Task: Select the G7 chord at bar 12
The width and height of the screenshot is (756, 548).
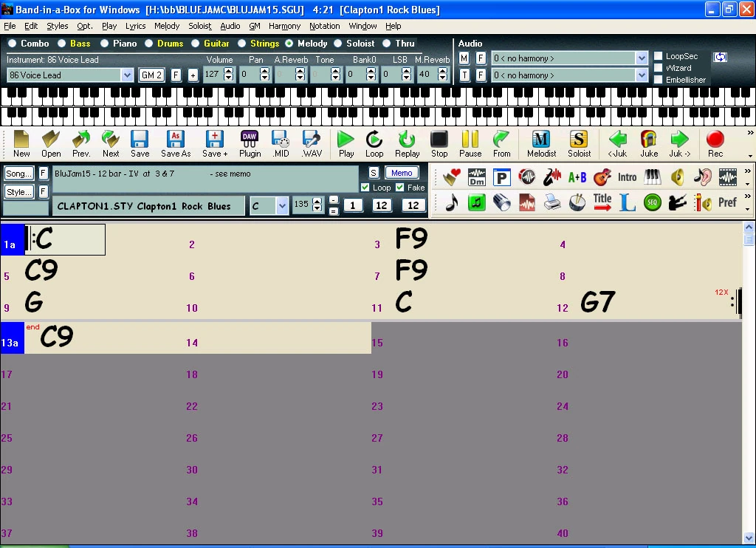Action: pos(597,302)
